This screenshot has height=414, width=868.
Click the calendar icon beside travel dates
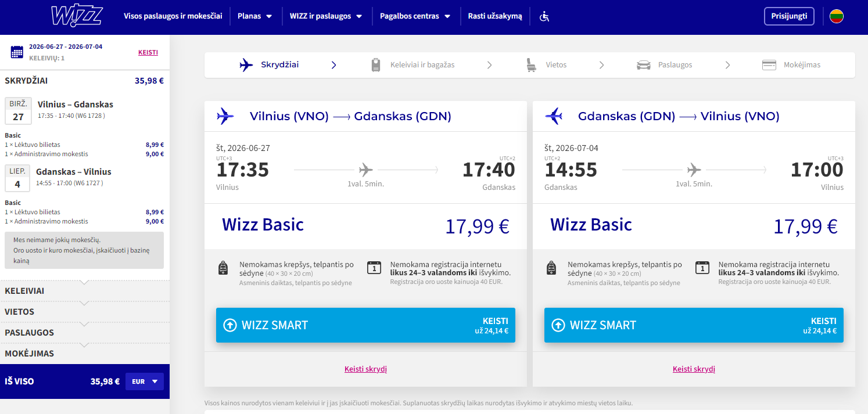[17, 52]
